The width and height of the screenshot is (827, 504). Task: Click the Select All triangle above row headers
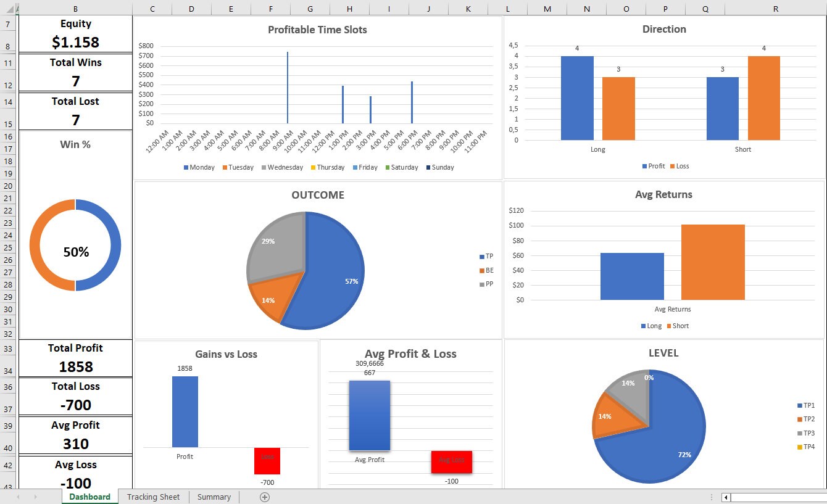click(x=8, y=9)
